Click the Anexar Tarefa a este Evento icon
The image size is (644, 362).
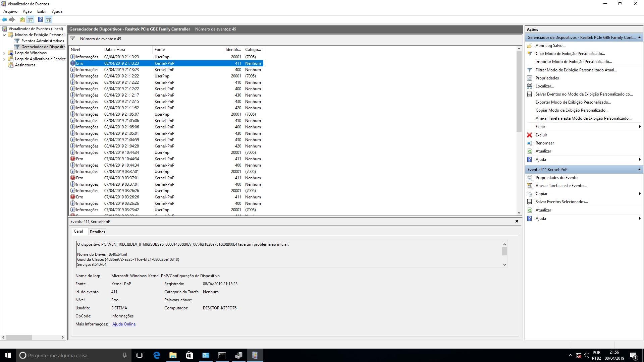point(530,186)
